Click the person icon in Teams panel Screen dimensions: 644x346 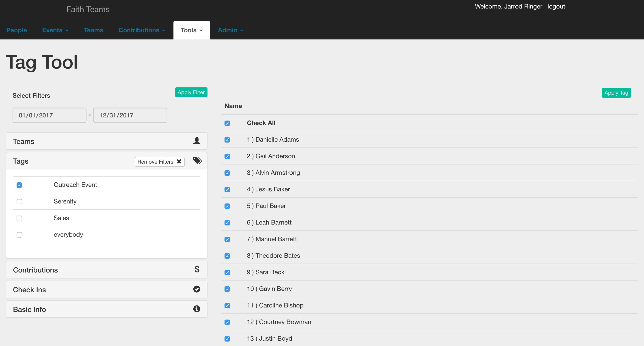197,141
